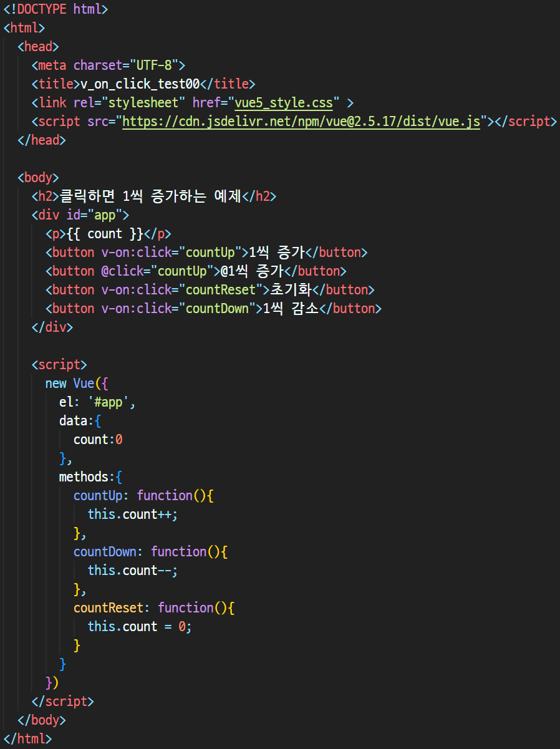
Task: Click the closing "</div>" tag
Action: point(52,327)
